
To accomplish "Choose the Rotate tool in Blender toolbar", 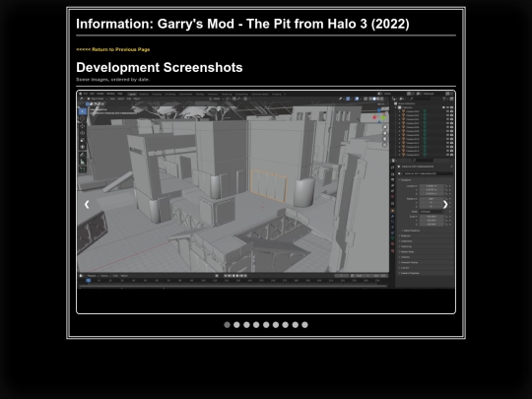I will (x=83, y=133).
